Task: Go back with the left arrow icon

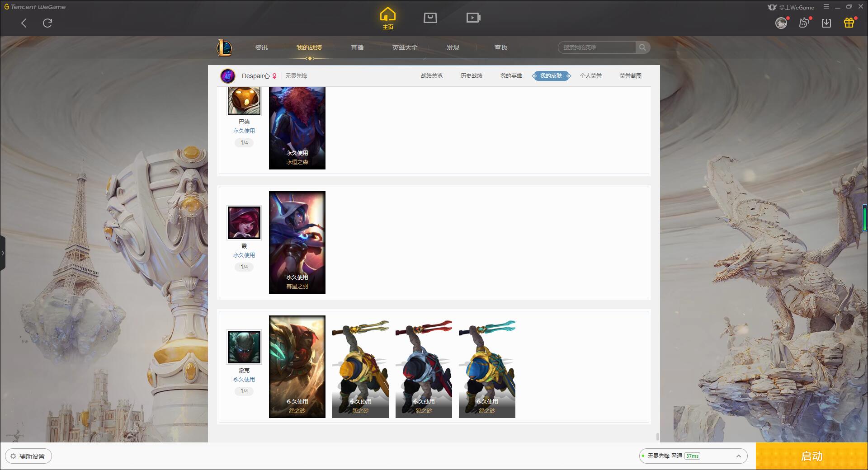Action: (x=24, y=23)
